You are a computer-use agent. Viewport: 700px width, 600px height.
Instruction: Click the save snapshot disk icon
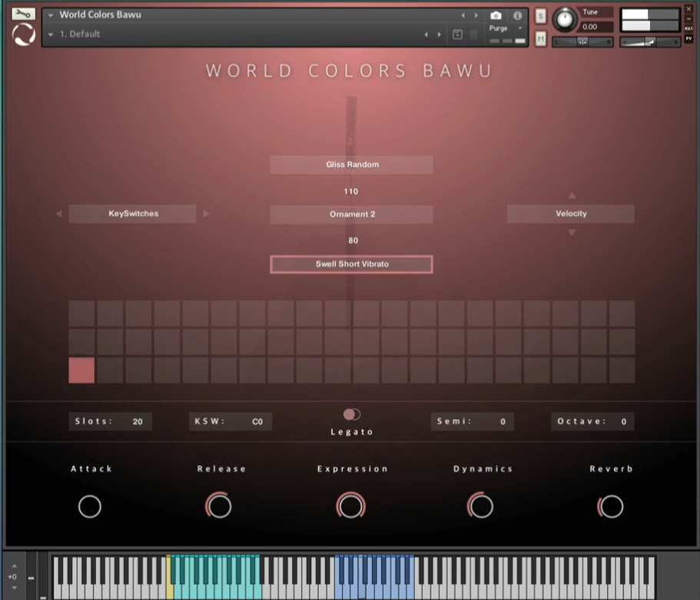(458, 35)
